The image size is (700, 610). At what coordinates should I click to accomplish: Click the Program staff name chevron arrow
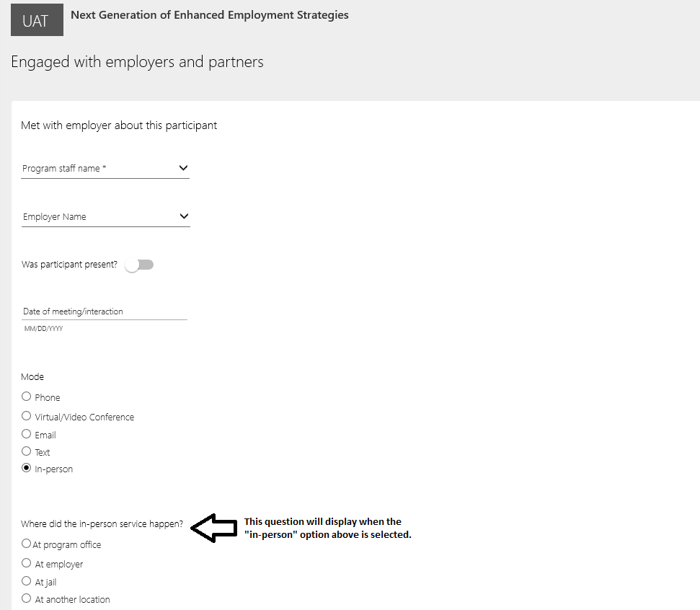183,168
